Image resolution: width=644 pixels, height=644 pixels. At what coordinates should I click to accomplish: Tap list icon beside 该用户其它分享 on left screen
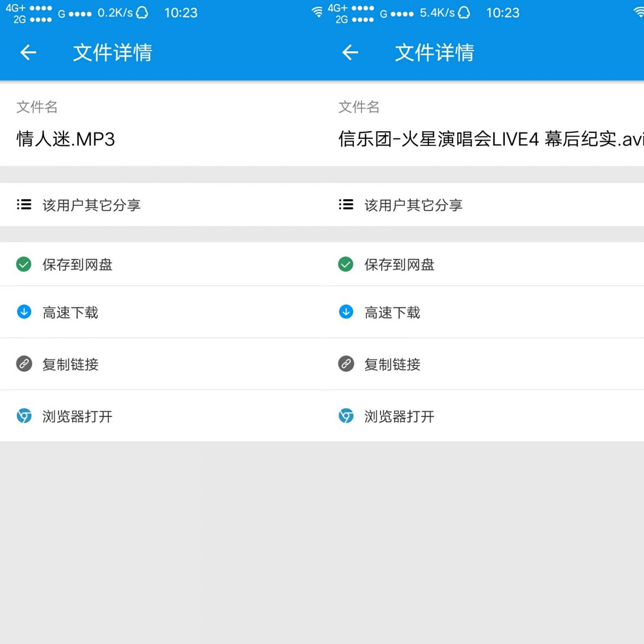(x=24, y=205)
